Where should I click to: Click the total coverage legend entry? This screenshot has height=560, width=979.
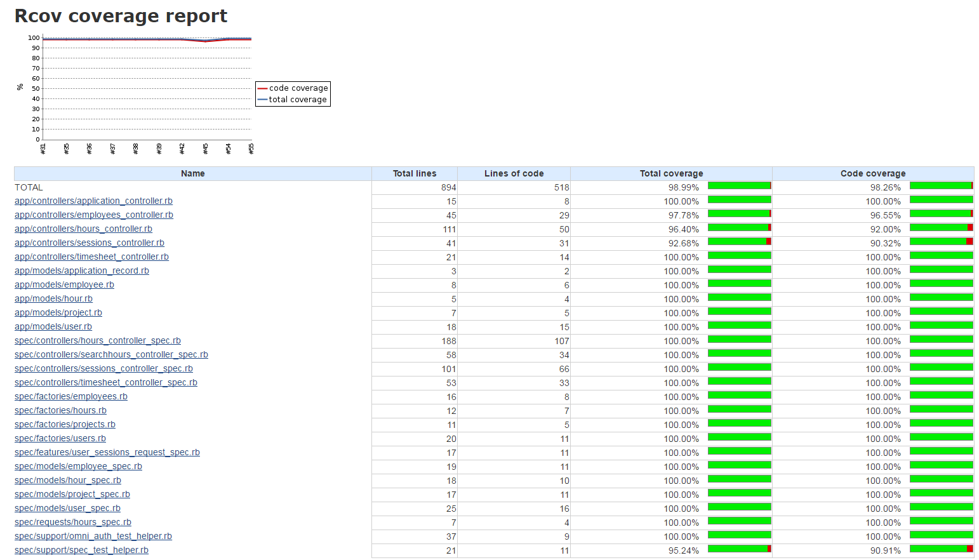[293, 100]
